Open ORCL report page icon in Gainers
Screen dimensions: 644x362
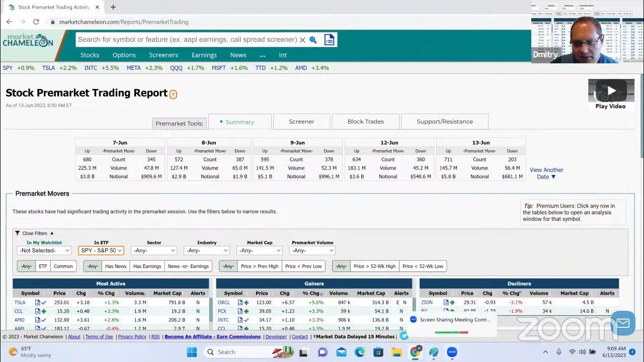click(x=240, y=303)
